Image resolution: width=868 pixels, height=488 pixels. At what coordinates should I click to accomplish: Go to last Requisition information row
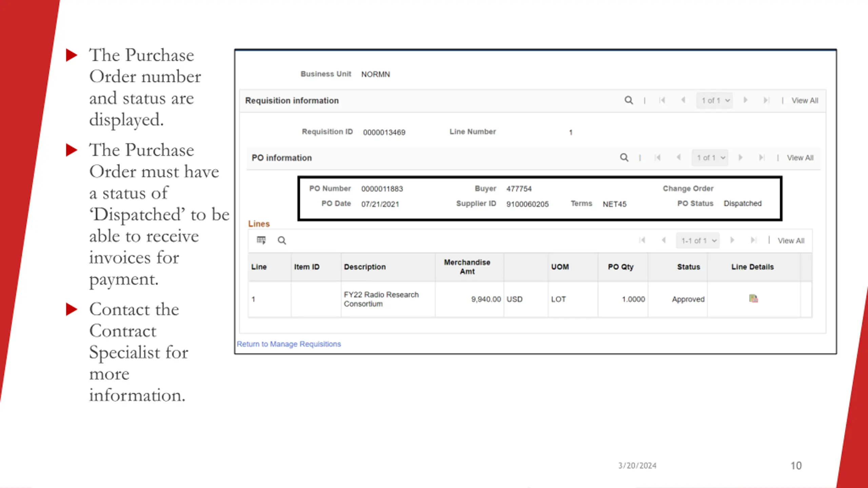(x=766, y=100)
